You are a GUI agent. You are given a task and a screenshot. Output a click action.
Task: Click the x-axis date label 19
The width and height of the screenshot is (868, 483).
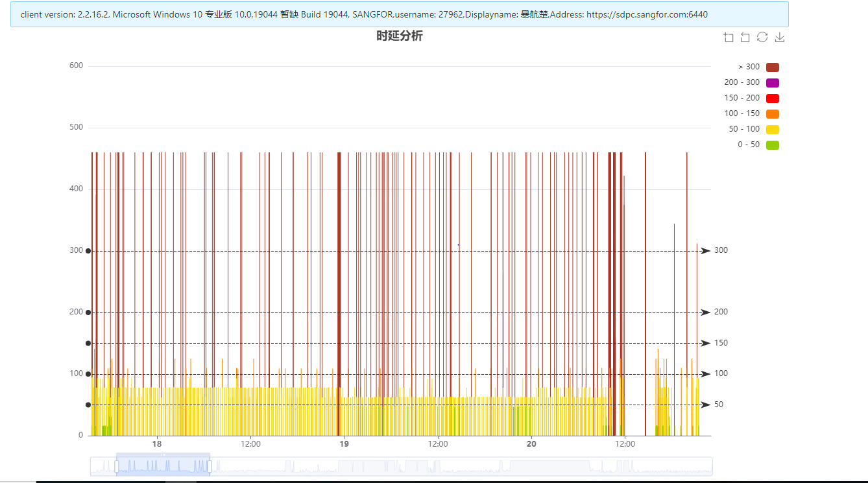coord(344,444)
